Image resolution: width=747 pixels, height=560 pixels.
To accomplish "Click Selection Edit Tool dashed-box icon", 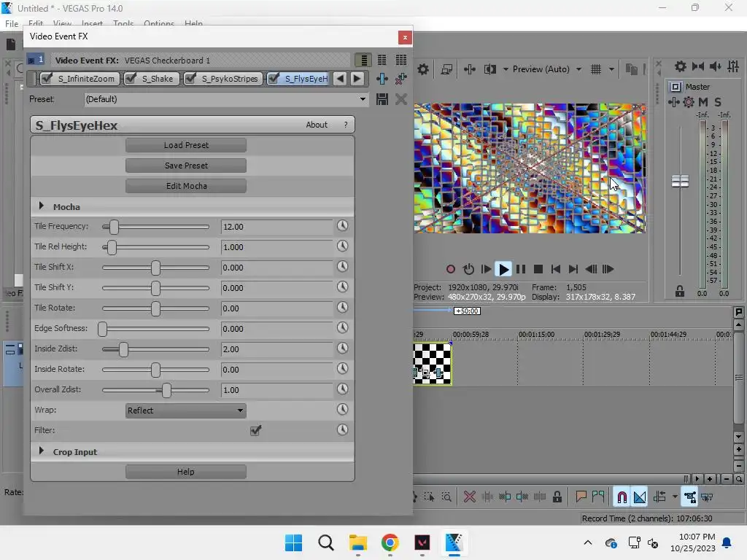I will coord(429,497).
